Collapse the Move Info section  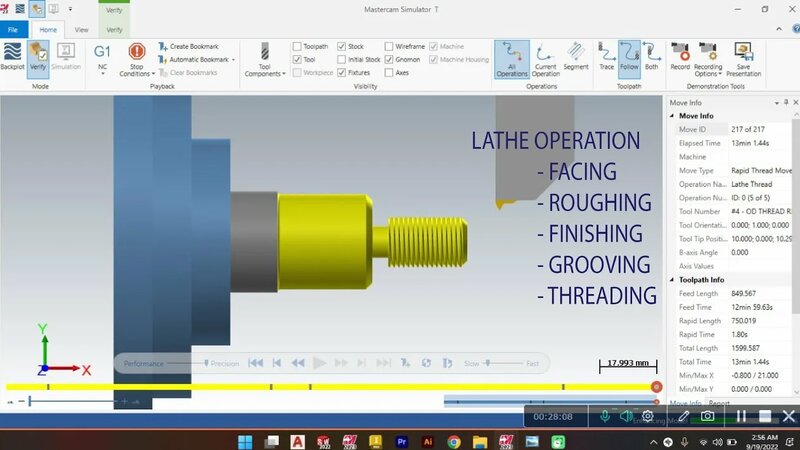point(671,116)
